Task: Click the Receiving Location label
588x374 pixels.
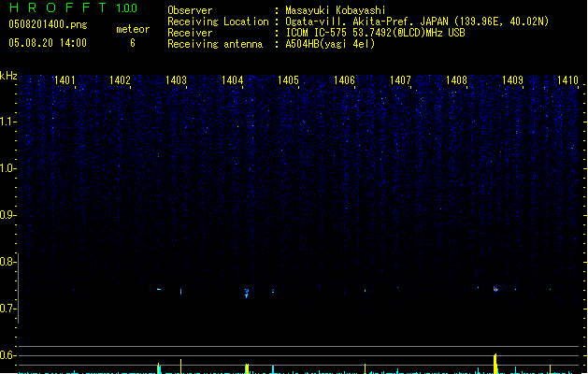Action: point(218,22)
